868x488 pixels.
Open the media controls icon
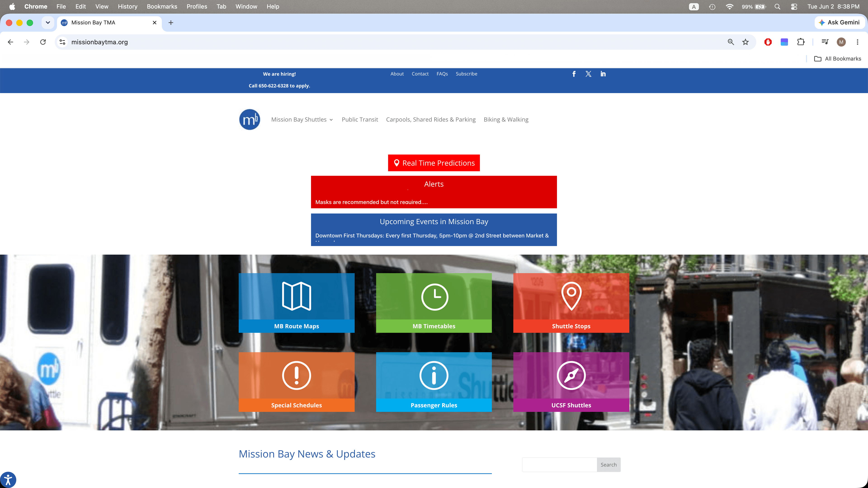[x=825, y=42]
